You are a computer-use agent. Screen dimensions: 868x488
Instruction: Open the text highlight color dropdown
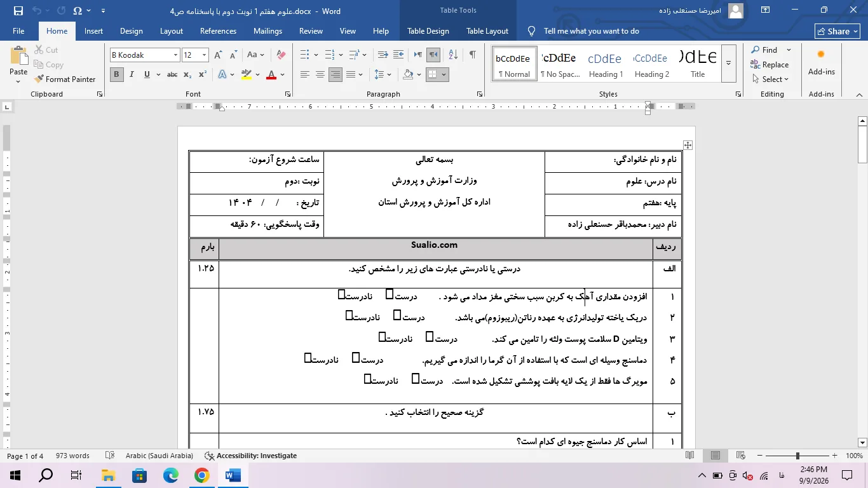coord(257,74)
